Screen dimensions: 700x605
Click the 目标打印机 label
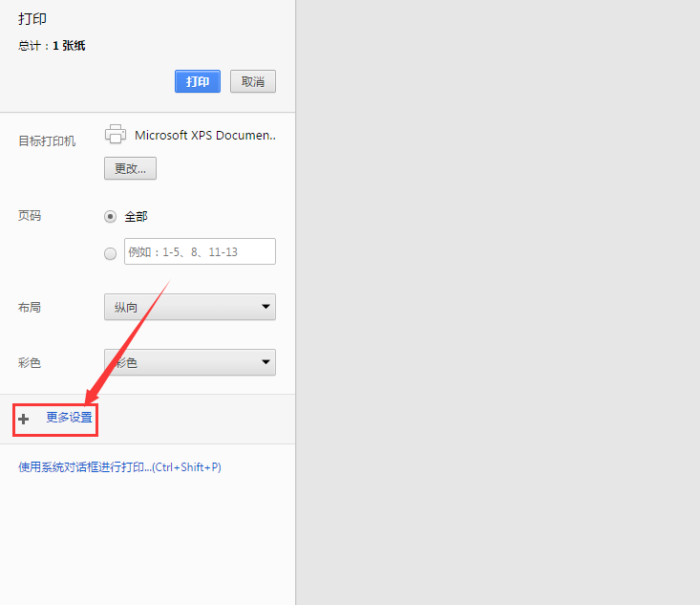(x=47, y=141)
